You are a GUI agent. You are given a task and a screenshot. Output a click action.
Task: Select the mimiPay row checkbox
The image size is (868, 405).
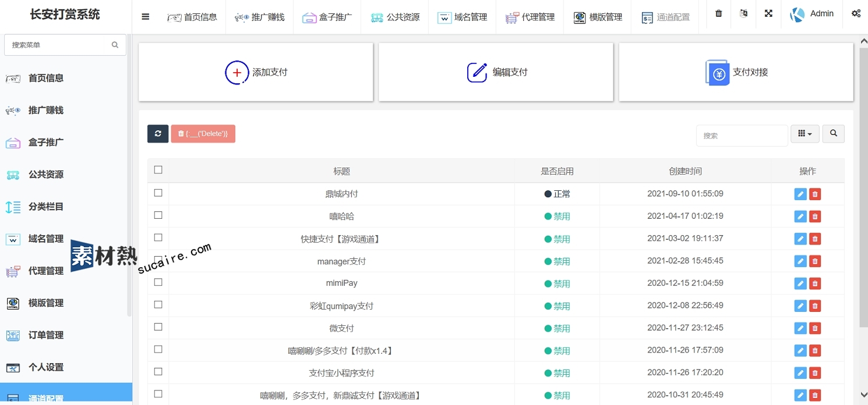click(x=158, y=282)
